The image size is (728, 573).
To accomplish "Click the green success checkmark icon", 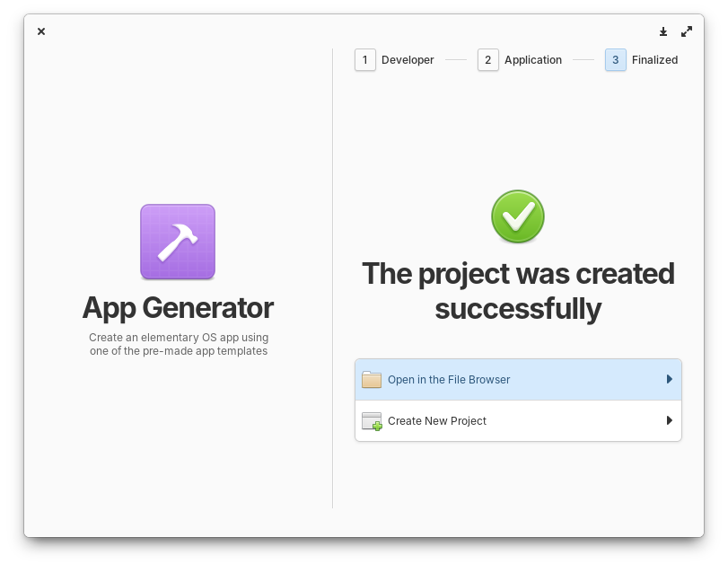I will coord(518,216).
